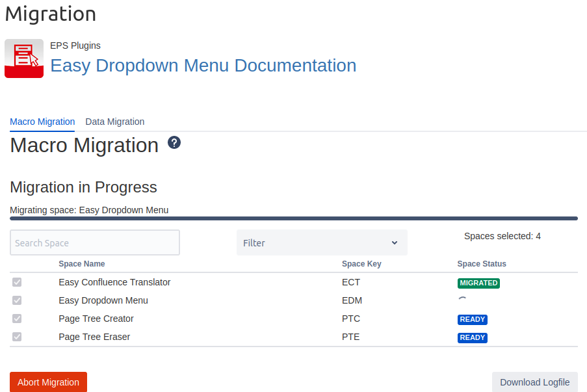Viewport: 587px width, 392px height.
Task: Click the Filter dropdown chevron arrow
Action: pyautogui.click(x=395, y=242)
